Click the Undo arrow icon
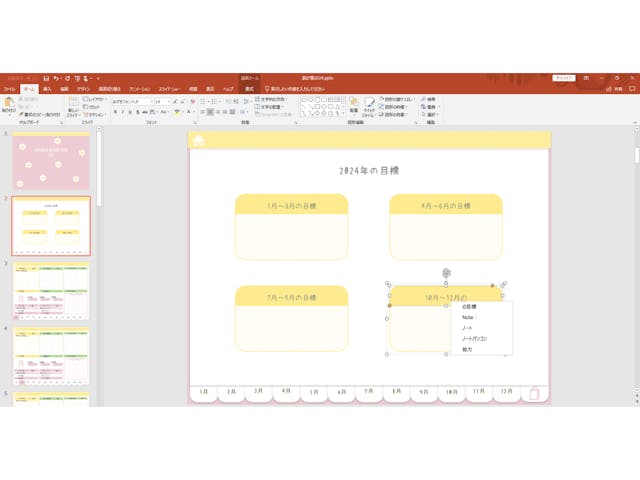Image resolution: width=640 pixels, height=480 pixels. coord(56,78)
